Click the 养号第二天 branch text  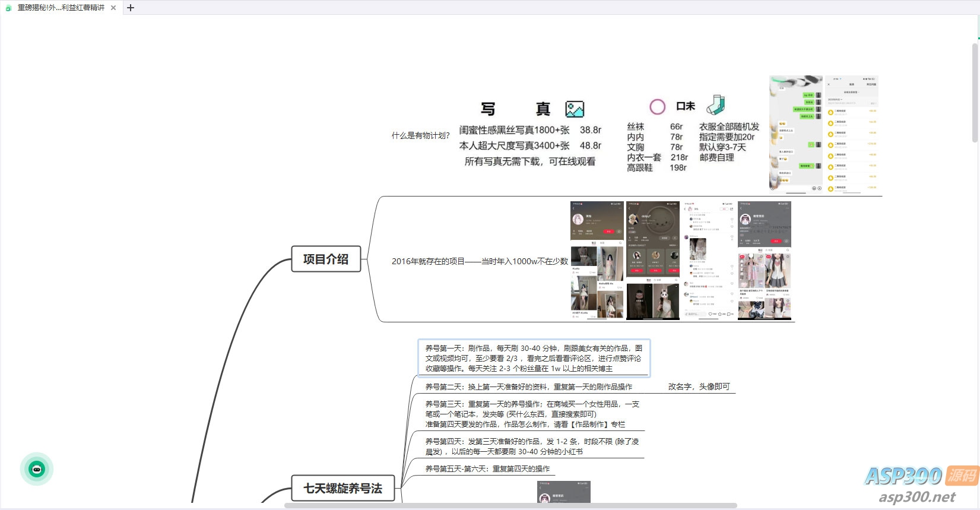pyautogui.click(x=528, y=387)
